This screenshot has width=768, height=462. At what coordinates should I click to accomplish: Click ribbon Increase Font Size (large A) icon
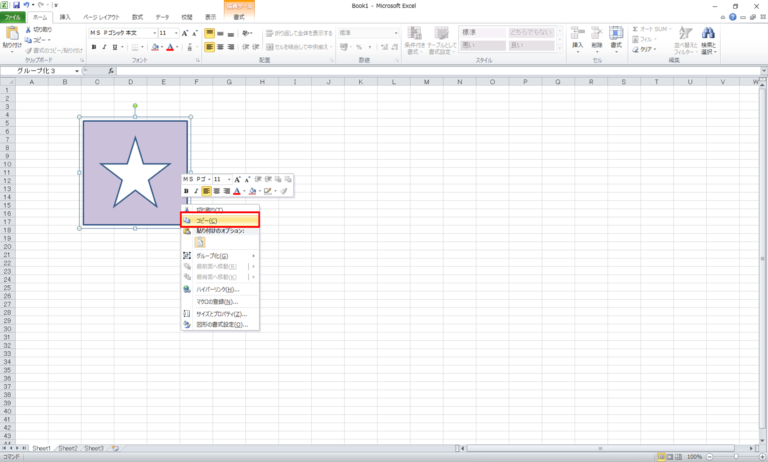[185, 33]
